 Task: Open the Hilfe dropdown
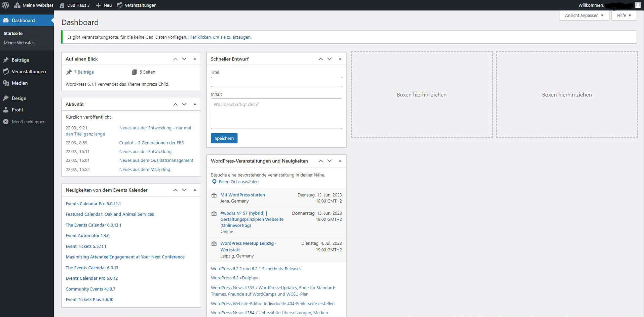tap(624, 15)
